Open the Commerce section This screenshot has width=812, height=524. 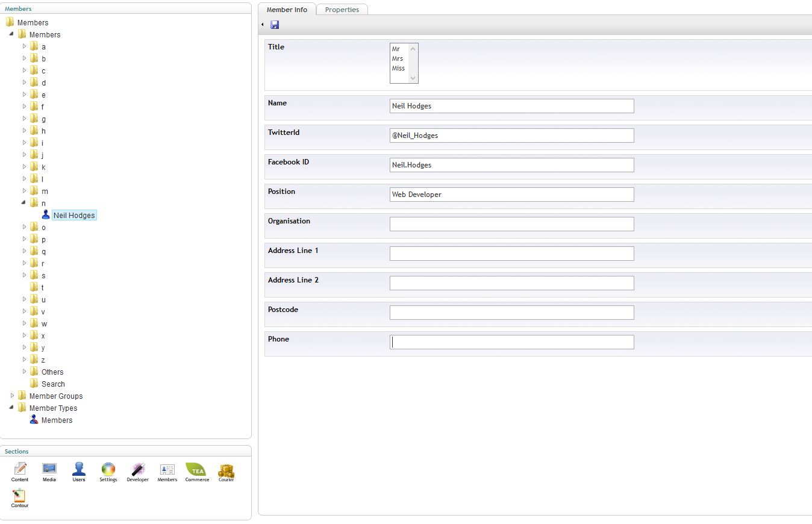[x=196, y=471]
